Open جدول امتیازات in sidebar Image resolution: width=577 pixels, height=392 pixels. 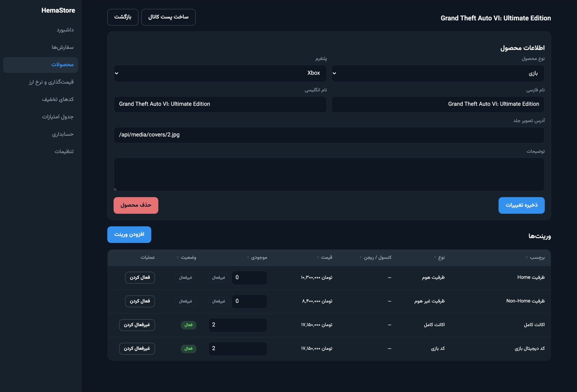[x=40, y=117]
